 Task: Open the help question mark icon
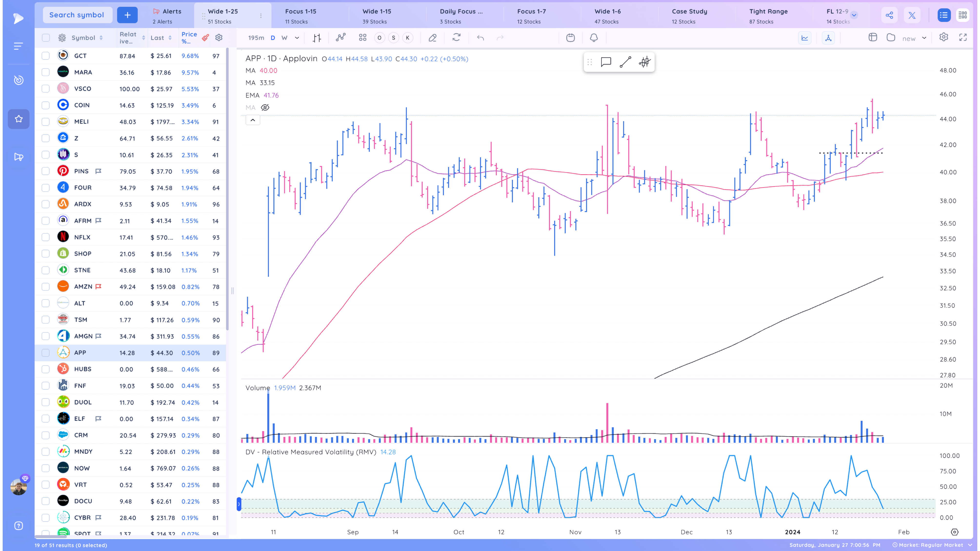[x=18, y=526]
